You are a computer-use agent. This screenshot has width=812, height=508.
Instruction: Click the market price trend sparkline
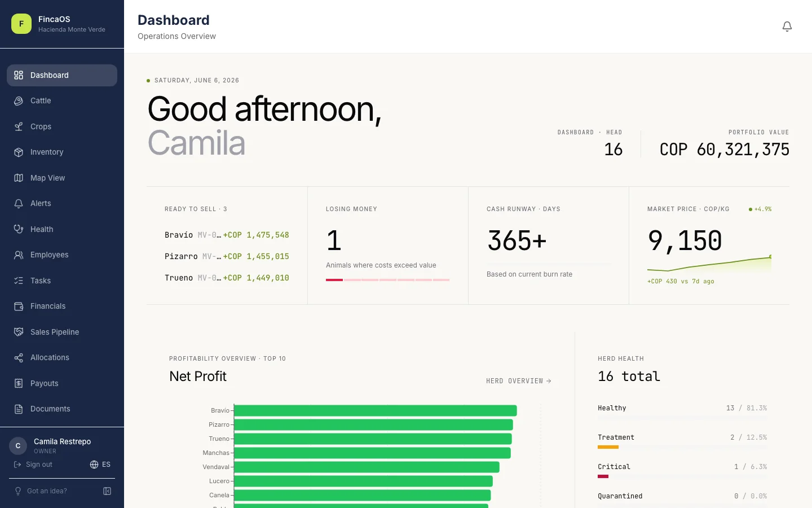[x=709, y=264]
